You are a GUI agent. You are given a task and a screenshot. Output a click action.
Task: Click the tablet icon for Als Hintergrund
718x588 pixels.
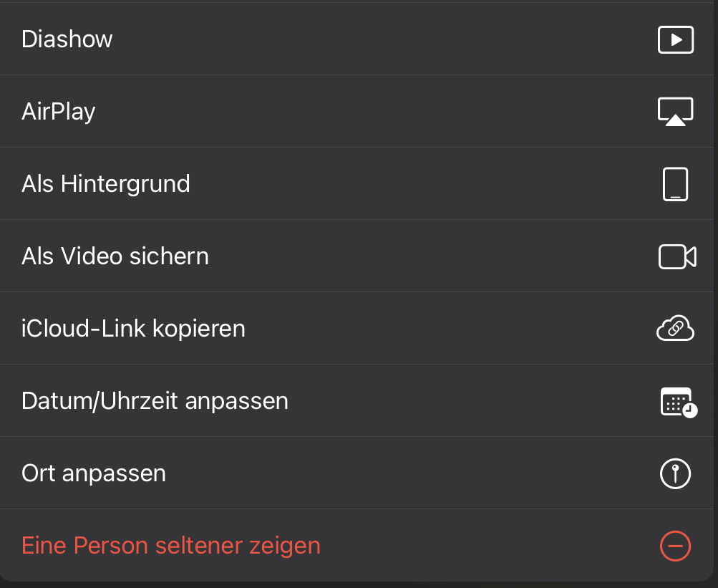(x=676, y=184)
